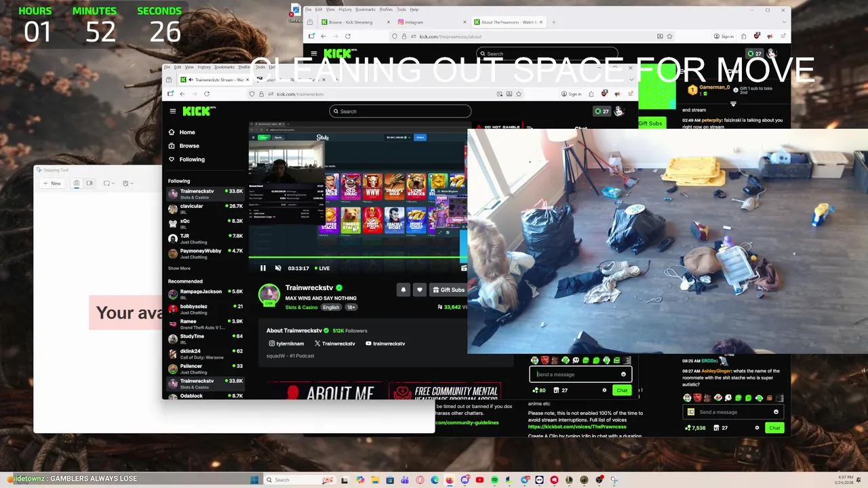Open RampageJackson recommended channel

pyautogui.click(x=205, y=294)
